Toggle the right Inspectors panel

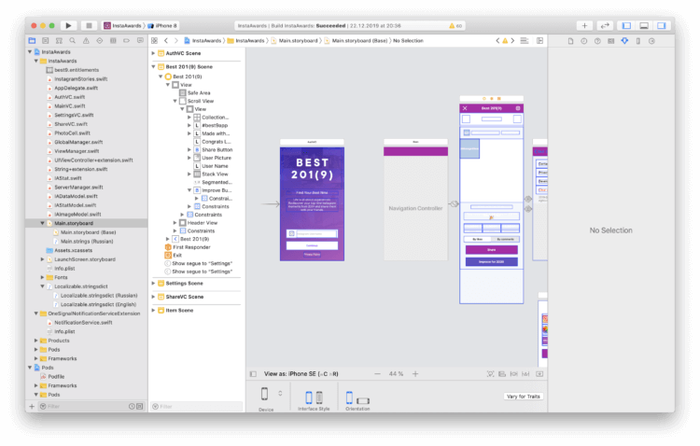[661, 25]
